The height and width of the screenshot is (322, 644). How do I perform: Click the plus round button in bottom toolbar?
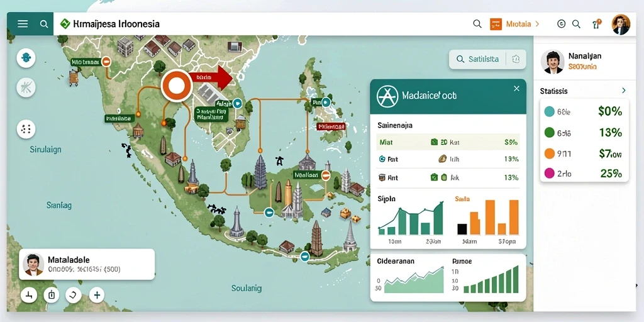[97, 295]
